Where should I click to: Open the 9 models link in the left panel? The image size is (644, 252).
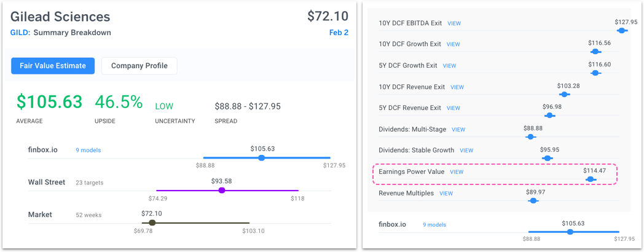pos(88,151)
